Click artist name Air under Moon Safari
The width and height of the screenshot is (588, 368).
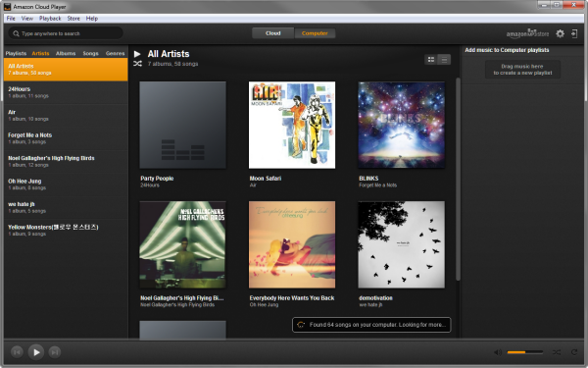[253, 185]
